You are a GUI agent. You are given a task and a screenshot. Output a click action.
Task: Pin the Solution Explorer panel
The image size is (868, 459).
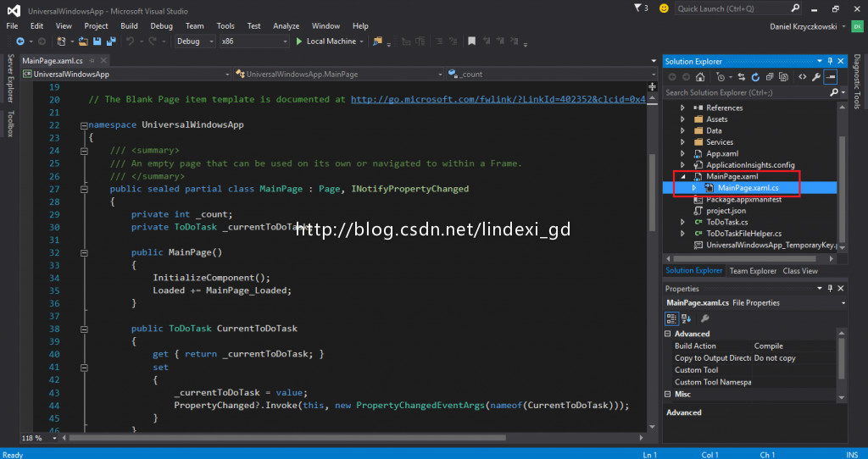(x=830, y=61)
